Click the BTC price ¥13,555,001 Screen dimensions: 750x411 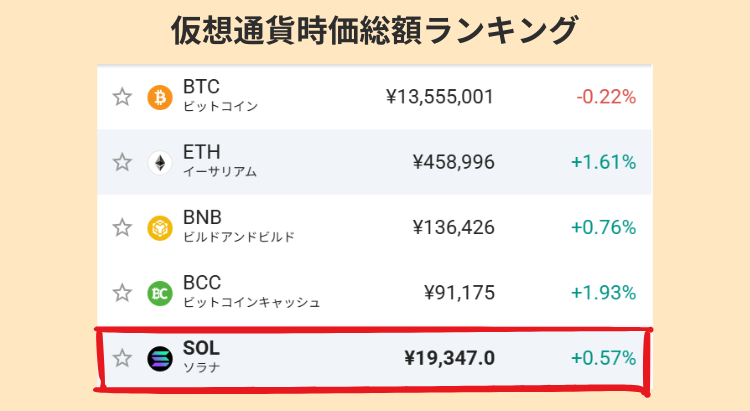click(x=439, y=97)
